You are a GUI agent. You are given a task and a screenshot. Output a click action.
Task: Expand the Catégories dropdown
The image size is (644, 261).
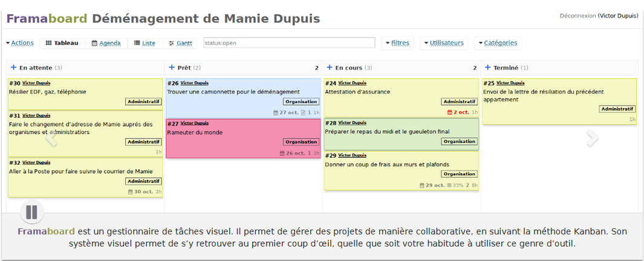497,43
